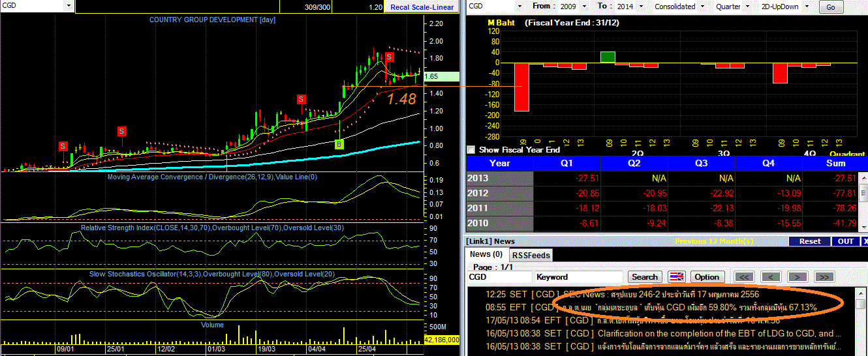This screenshot has height=356, width=868.
Task: Click the OUT button in news header
Action: (845, 241)
